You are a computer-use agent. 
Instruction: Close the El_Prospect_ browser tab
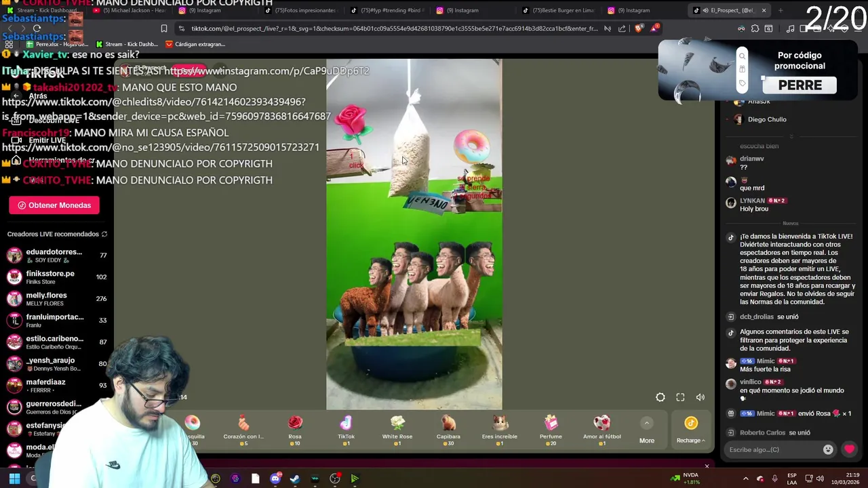pyautogui.click(x=764, y=10)
